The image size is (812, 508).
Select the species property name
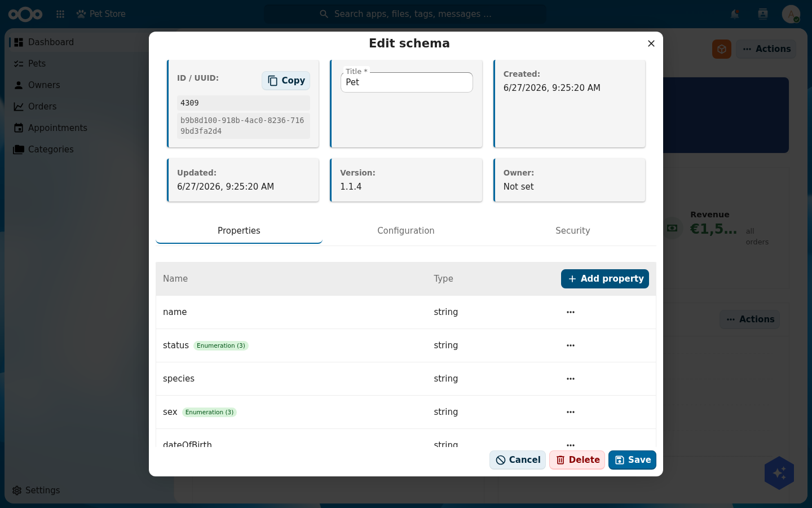click(179, 379)
